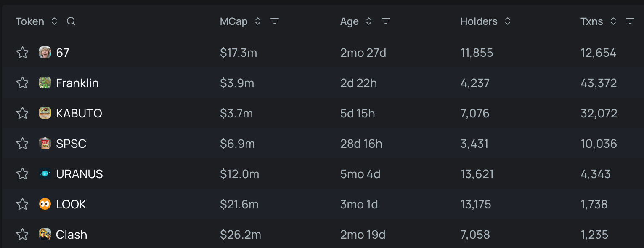
Task: Click the URANUS planet token icon
Action: [x=45, y=174]
